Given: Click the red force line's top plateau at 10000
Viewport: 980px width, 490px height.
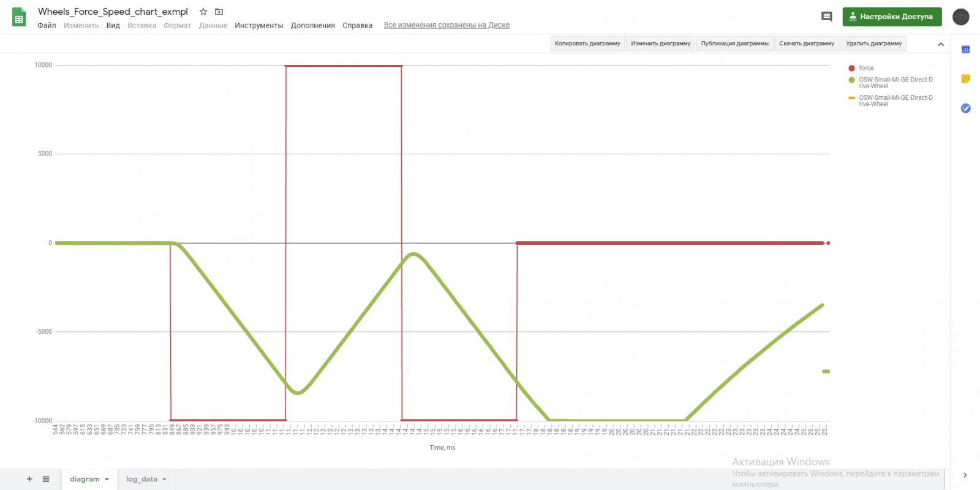Looking at the screenshot, I should coord(344,66).
